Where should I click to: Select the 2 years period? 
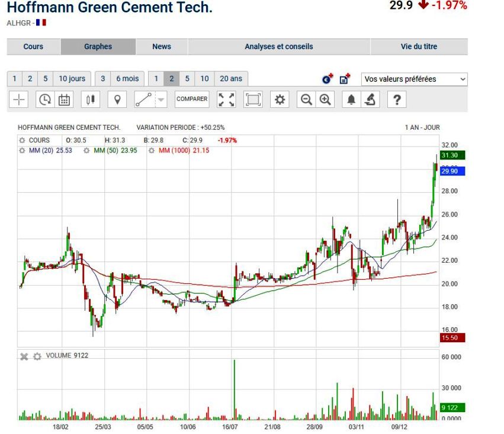click(x=172, y=79)
